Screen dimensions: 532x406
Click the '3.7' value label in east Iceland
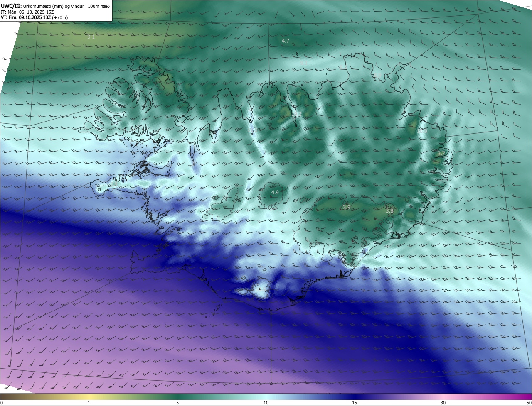pos(441,154)
